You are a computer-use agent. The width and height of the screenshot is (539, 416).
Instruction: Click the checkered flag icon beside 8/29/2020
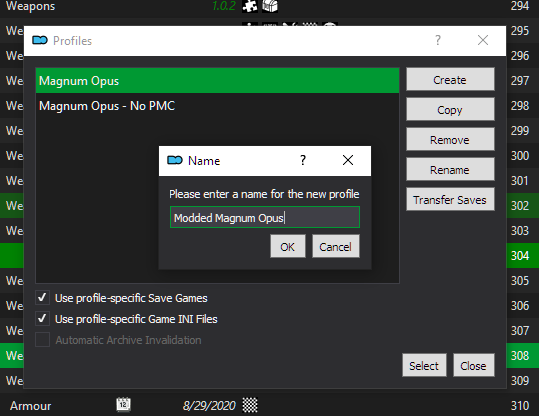click(250, 405)
